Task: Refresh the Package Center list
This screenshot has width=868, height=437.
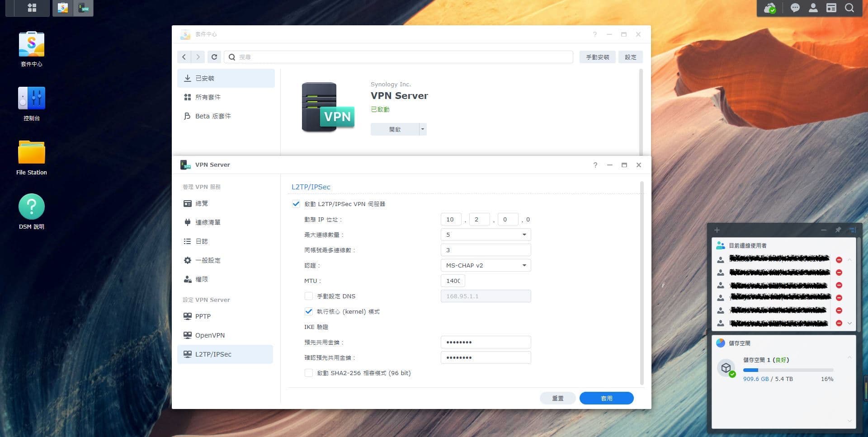Action: coord(214,57)
